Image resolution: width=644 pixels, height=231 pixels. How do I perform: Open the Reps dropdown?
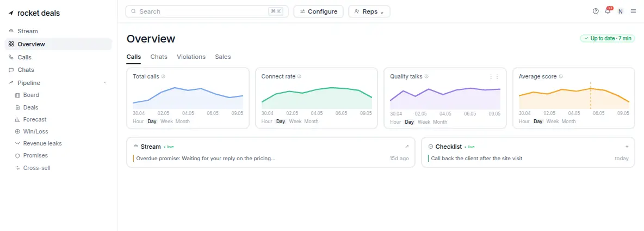point(369,11)
